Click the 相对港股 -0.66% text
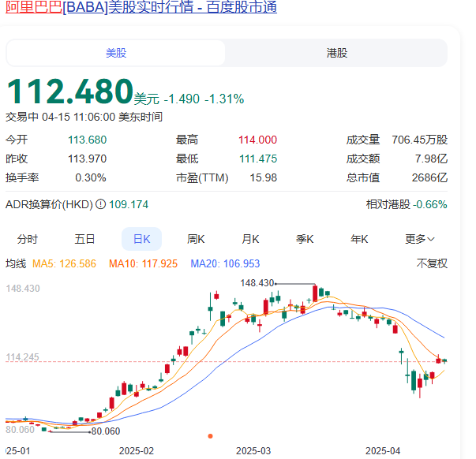 407,204
